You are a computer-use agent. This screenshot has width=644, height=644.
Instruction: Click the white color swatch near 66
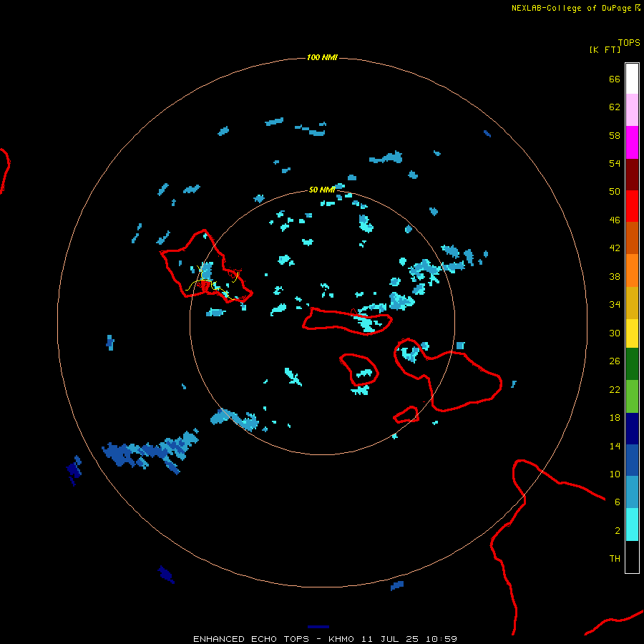[x=632, y=79]
